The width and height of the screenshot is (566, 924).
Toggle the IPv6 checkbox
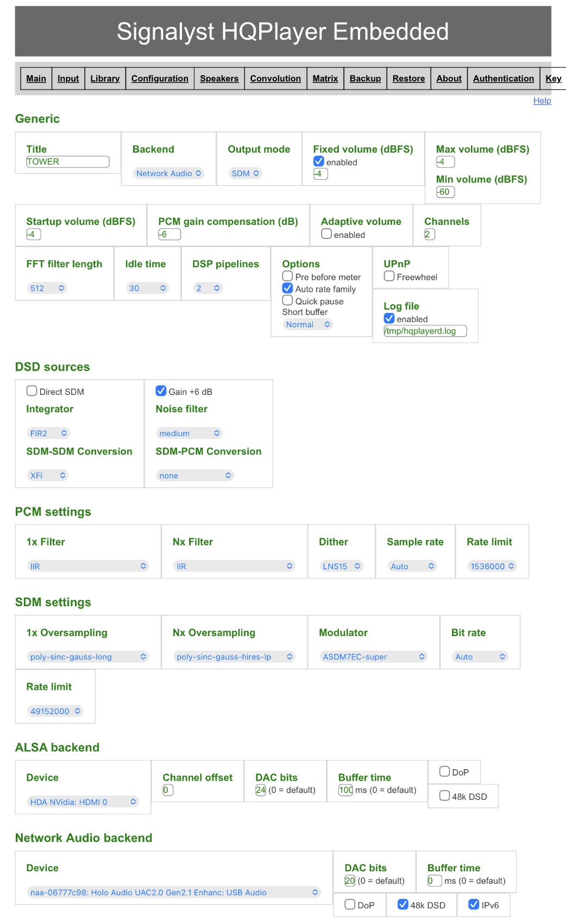(474, 904)
